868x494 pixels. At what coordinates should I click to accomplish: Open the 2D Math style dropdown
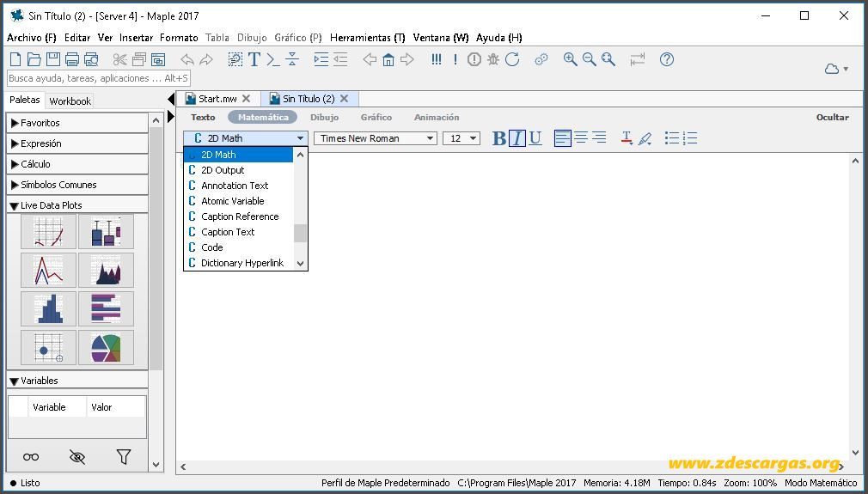click(x=245, y=138)
